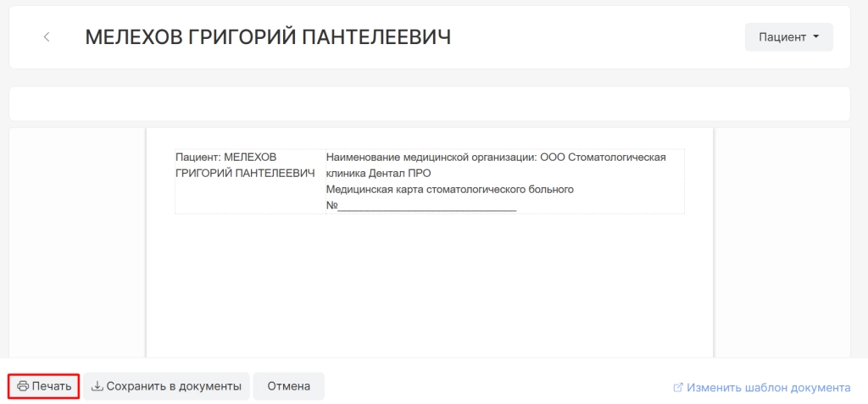The width and height of the screenshot is (868, 404).
Task: Open the Изменить шаблон документа link
Action: (x=768, y=388)
